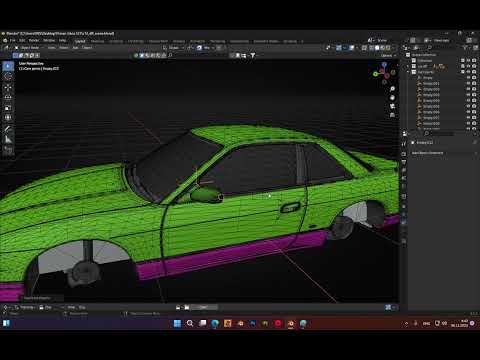
Task: Switch perspective/orthographic view gizmo
Action: 392,115
